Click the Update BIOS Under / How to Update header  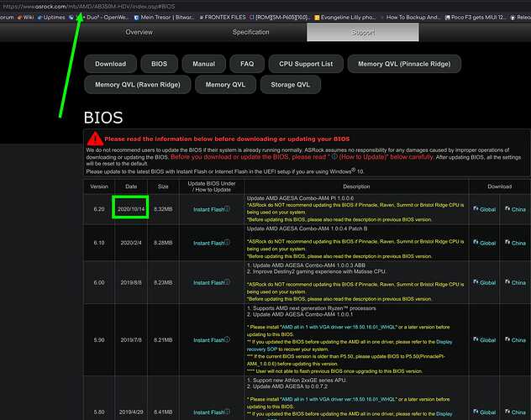tap(212, 186)
